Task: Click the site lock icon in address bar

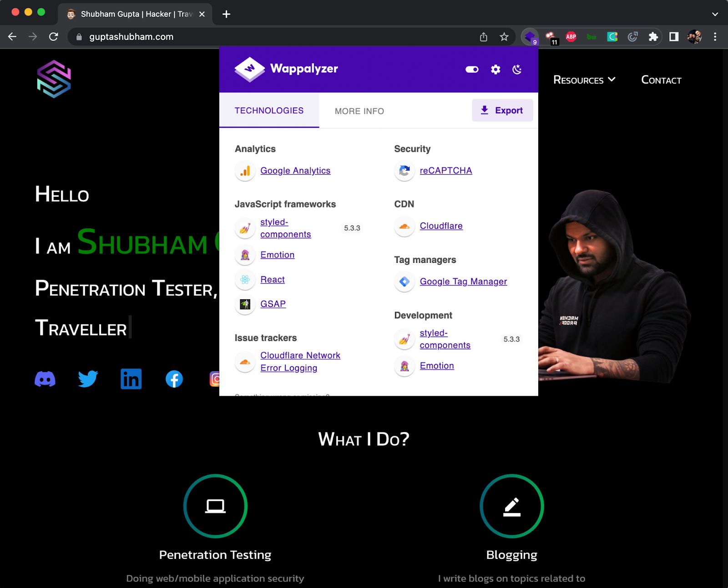Action: click(x=79, y=37)
